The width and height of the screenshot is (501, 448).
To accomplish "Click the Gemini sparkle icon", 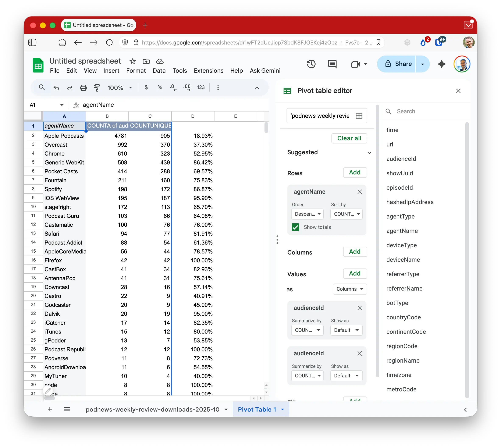I will pyautogui.click(x=441, y=64).
